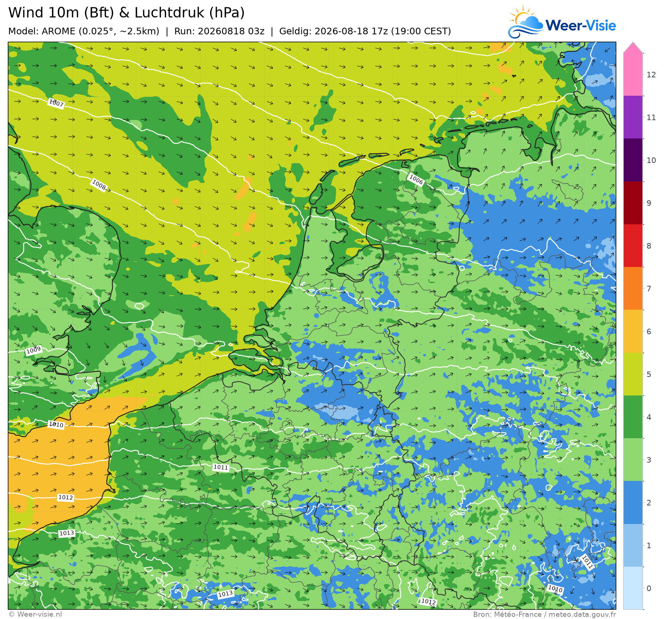Click the 1013 isobar label near the French coast
The width and height of the screenshot is (672, 619).
(67, 533)
